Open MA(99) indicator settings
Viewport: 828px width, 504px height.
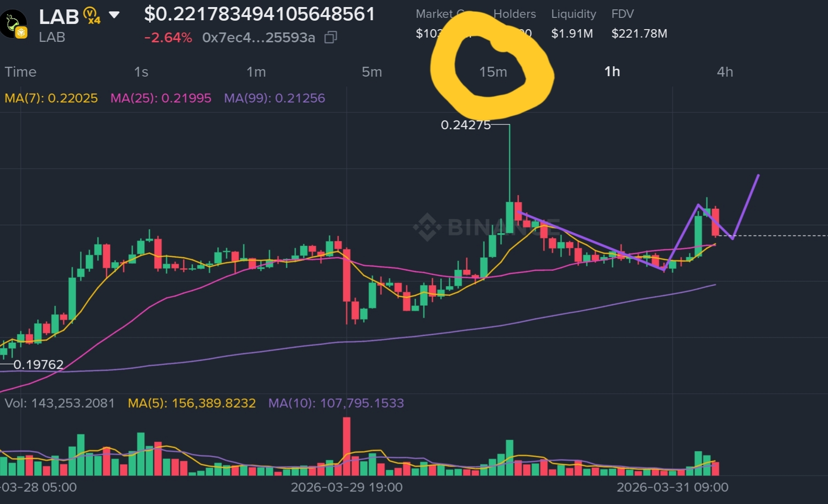275,98
